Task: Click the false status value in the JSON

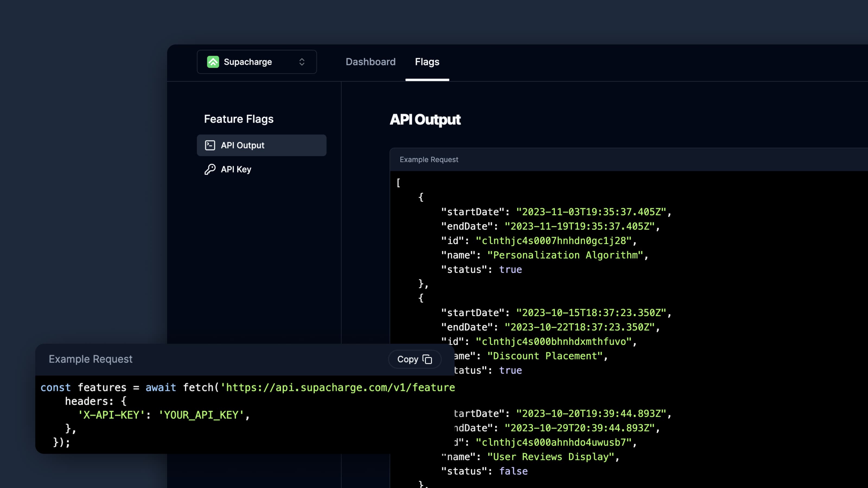Action: [513, 471]
